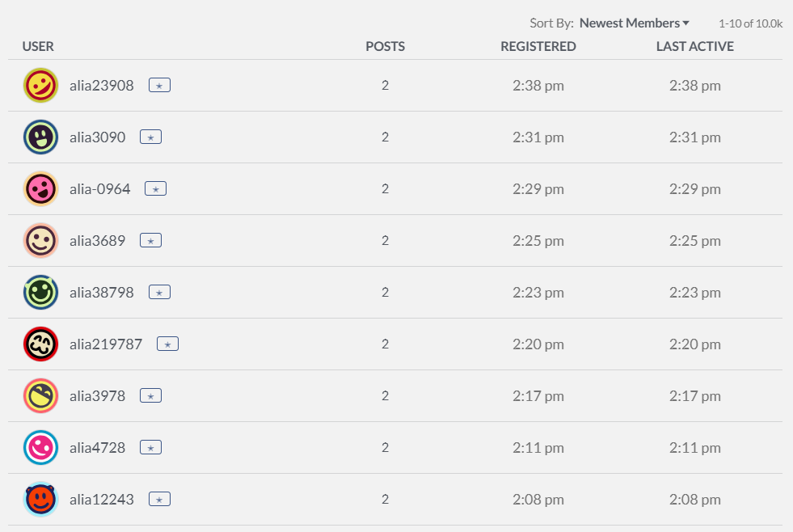The height and width of the screenshot is (532, 793).
Task: Click the star badge beside alia-0964
Action: 156,189
